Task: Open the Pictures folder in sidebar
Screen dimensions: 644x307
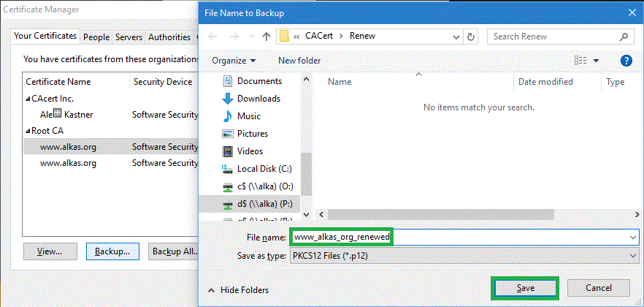Action: click(x=252, y=134)
